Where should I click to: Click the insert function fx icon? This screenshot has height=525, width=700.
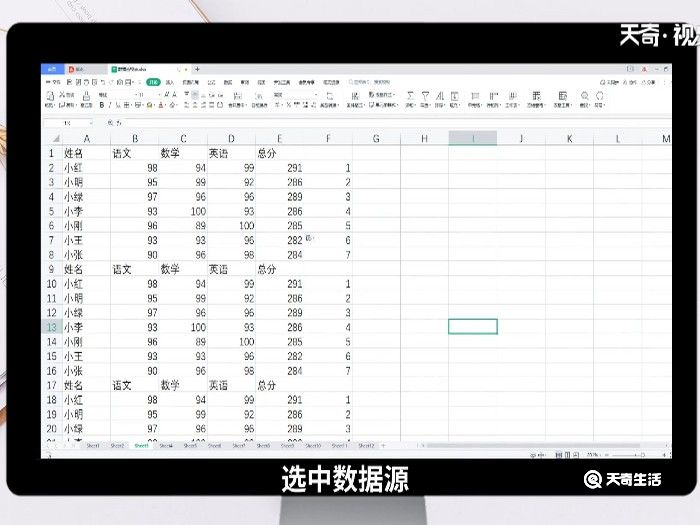[x=119, y=123]
